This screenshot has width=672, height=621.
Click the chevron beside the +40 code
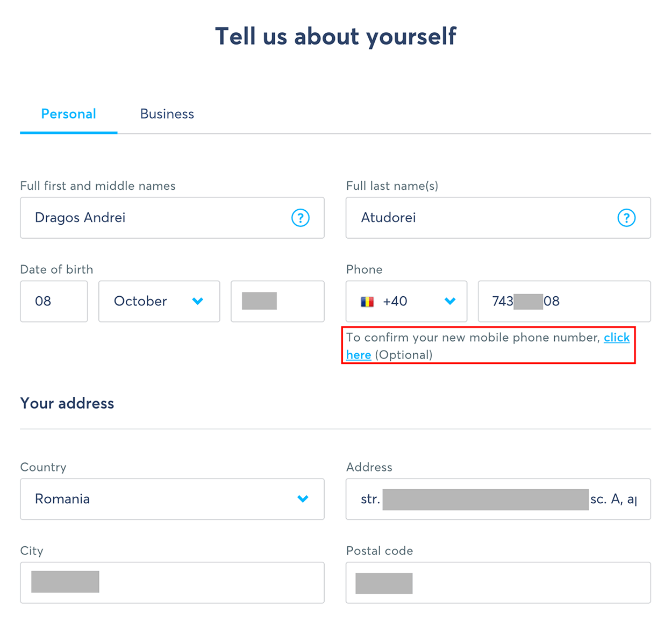450,301
